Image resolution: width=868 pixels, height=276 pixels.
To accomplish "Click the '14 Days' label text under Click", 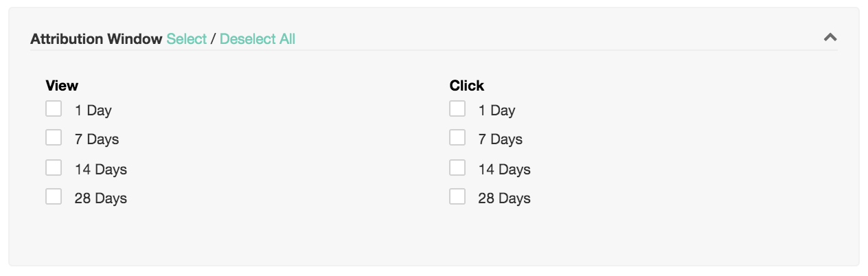I will (505, 170).
